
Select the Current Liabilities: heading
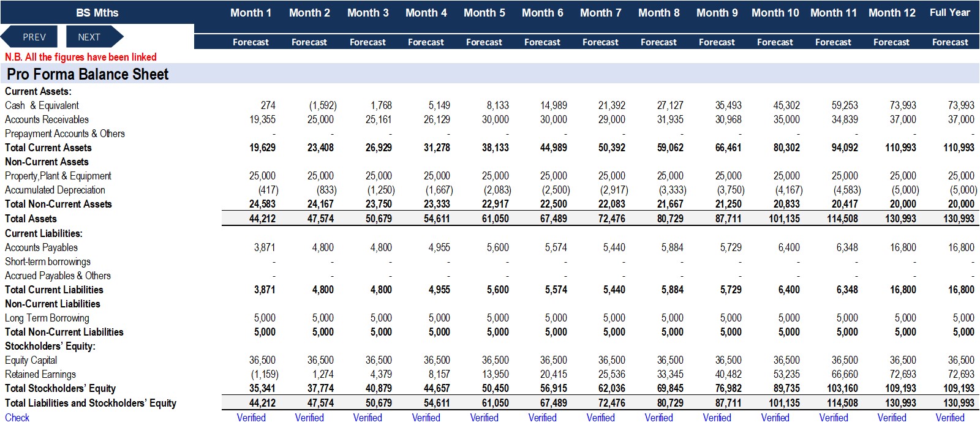43,233
